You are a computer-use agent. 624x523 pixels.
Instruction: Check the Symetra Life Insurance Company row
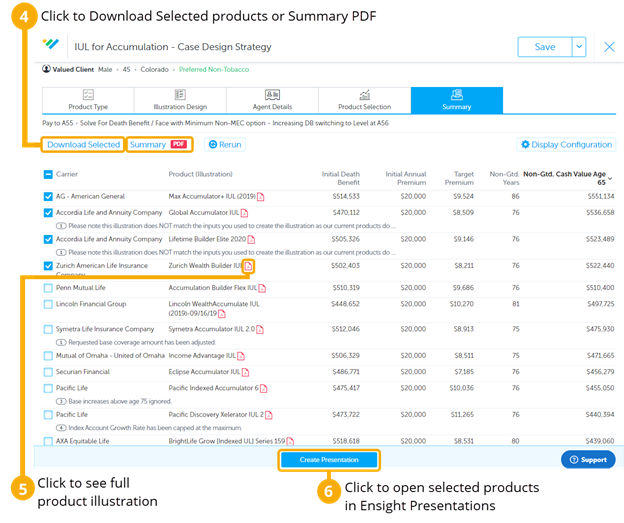48,330
